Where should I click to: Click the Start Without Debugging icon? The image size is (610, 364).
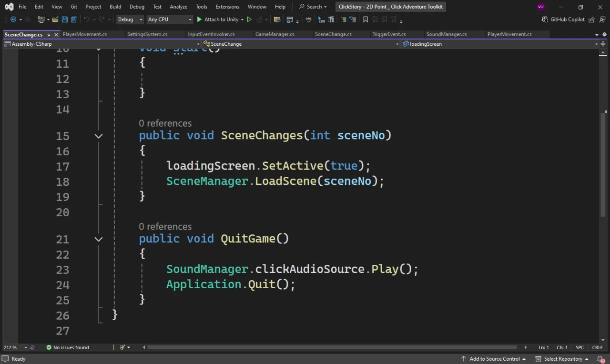(249, 20)
